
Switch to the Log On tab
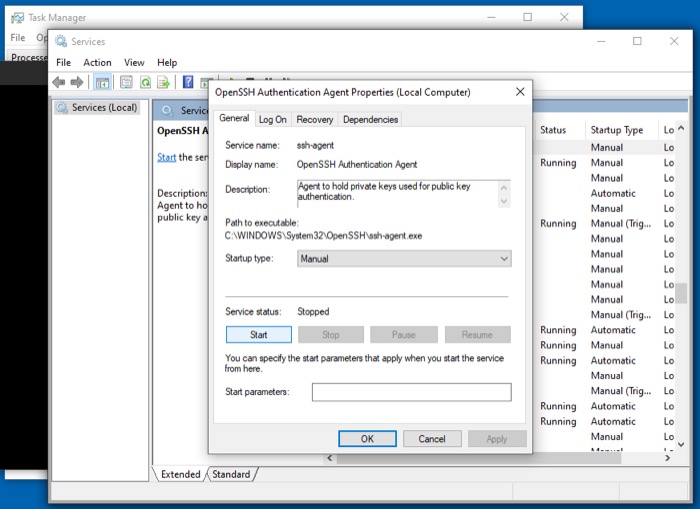pyautogui.click(x=273, y=120)
